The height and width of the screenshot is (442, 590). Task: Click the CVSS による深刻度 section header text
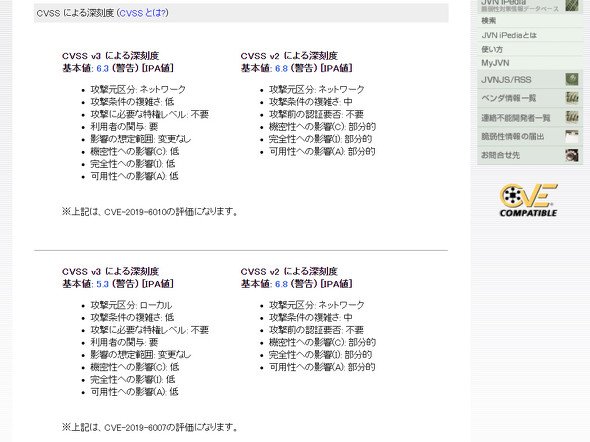pos(75,13)
